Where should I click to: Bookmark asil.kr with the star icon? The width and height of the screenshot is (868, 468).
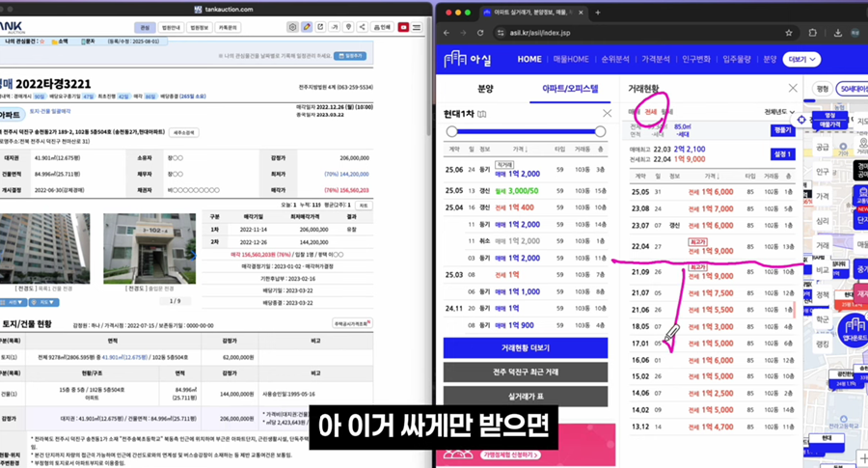(x=788, y=33)
